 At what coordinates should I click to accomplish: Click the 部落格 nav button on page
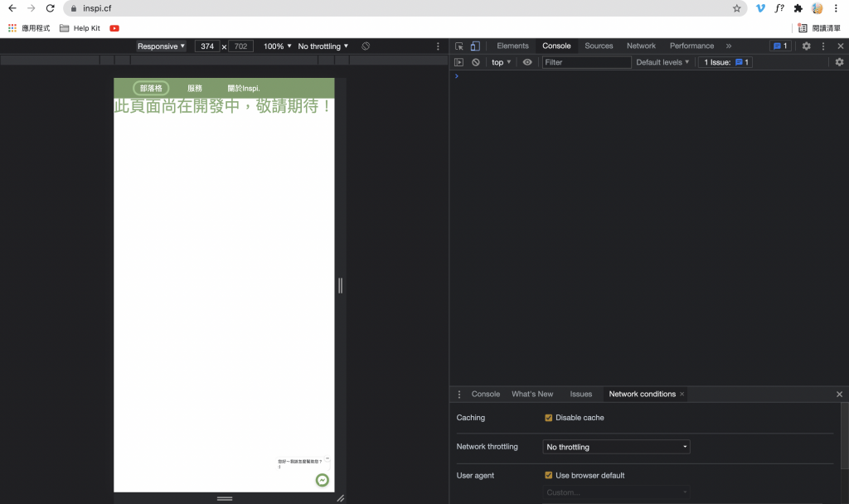[x=151, y=88]
